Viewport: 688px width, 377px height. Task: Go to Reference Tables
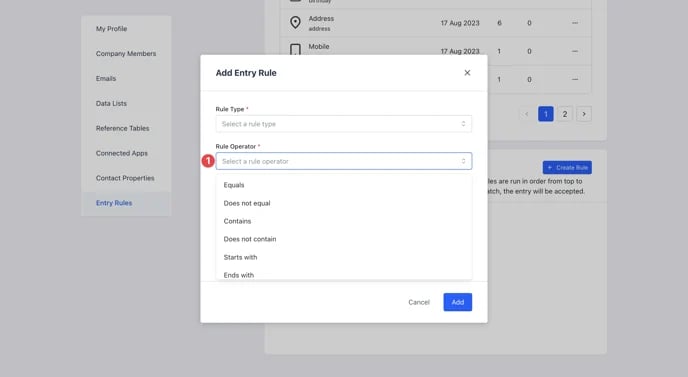pos(122,128)
